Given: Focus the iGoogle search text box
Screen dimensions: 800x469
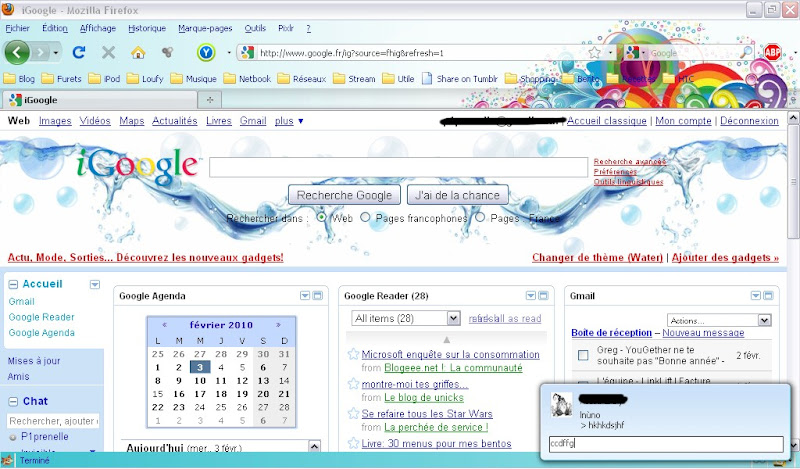Looking at the screenshot, I should 398,167.
